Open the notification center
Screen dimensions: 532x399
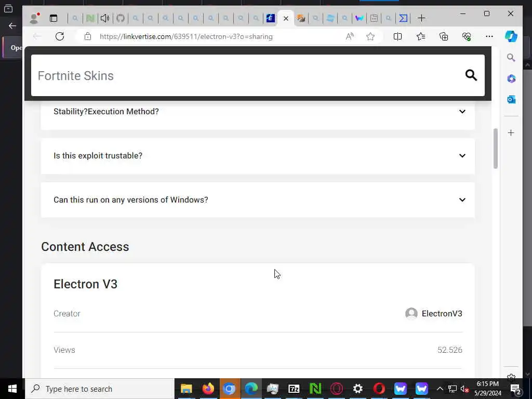tap(515, 389)
